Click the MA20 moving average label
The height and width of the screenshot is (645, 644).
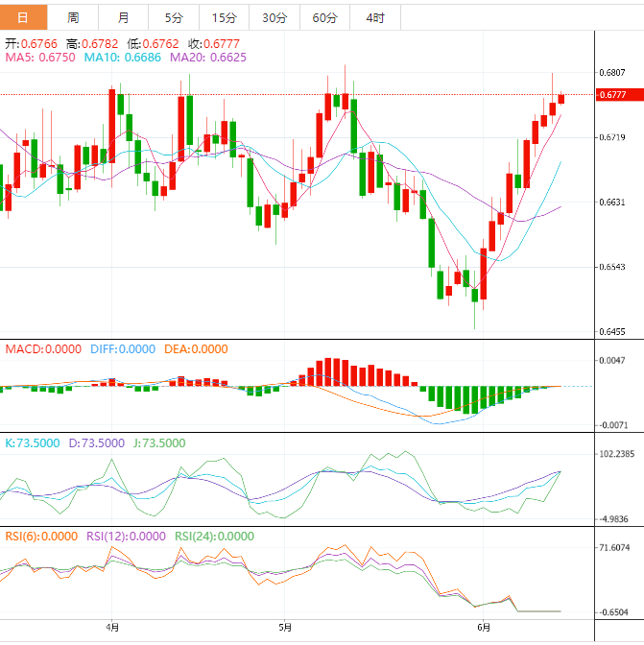[x=207, y=58]
